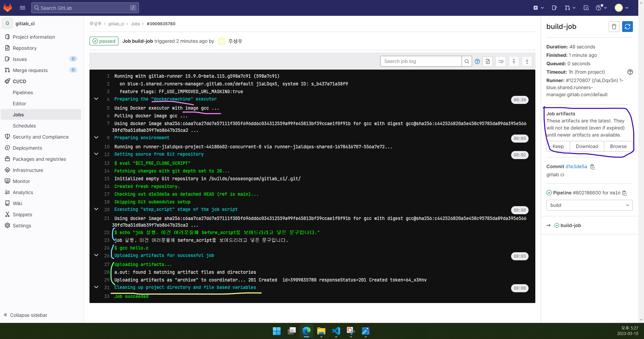The image size is (644, 339).
Task: Open Microsoft Edge on taskbar
Action: click(x=306, y=331)
